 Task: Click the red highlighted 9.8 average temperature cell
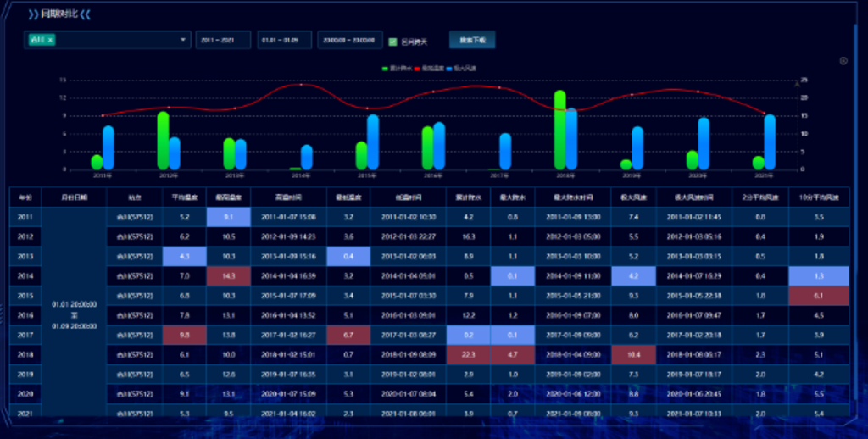click(184, 335)
